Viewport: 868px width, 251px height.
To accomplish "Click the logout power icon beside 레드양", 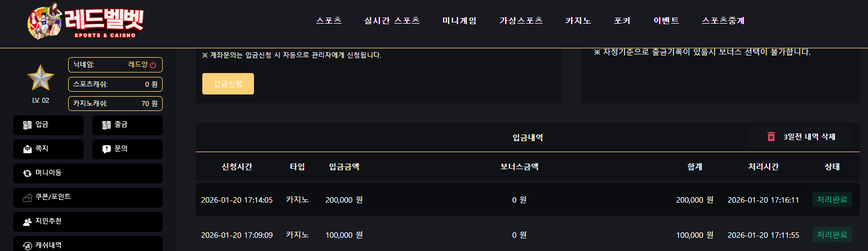I will pyautogui.click(x=153, y=65).
